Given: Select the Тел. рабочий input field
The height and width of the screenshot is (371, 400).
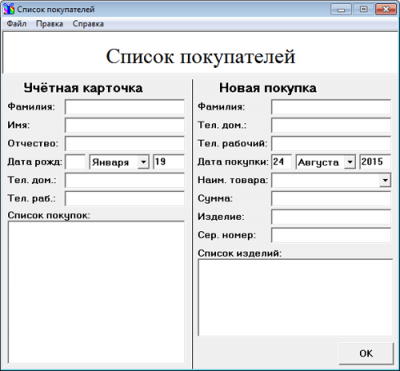Looking at the screenshot, I should 331,144.
